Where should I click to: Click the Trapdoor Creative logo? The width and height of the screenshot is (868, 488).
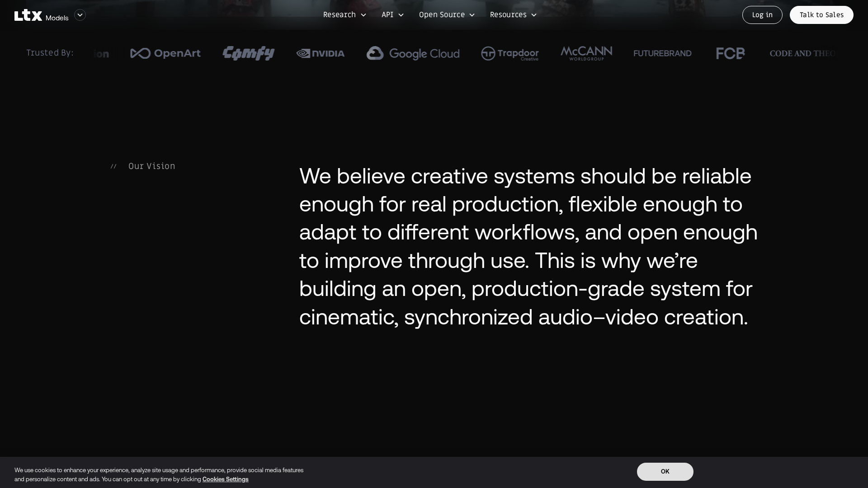pos(509,53)
